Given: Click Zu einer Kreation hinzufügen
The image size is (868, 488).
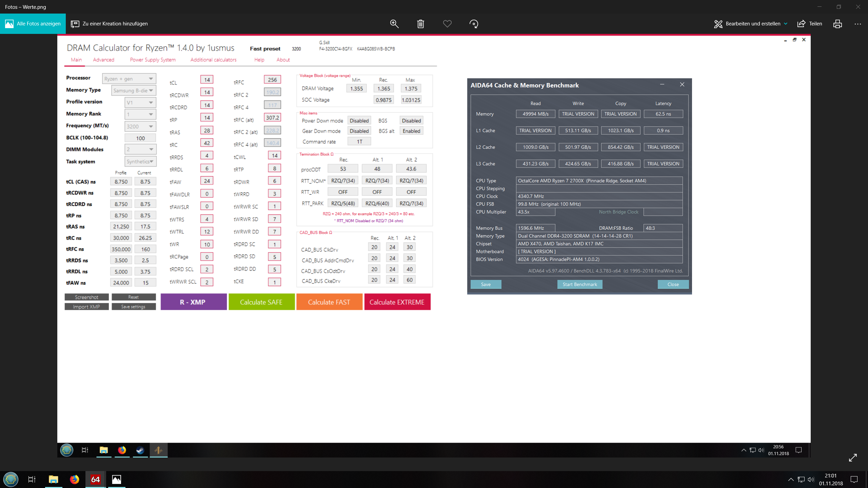Looking at the screenshot, I should (109, 24).
